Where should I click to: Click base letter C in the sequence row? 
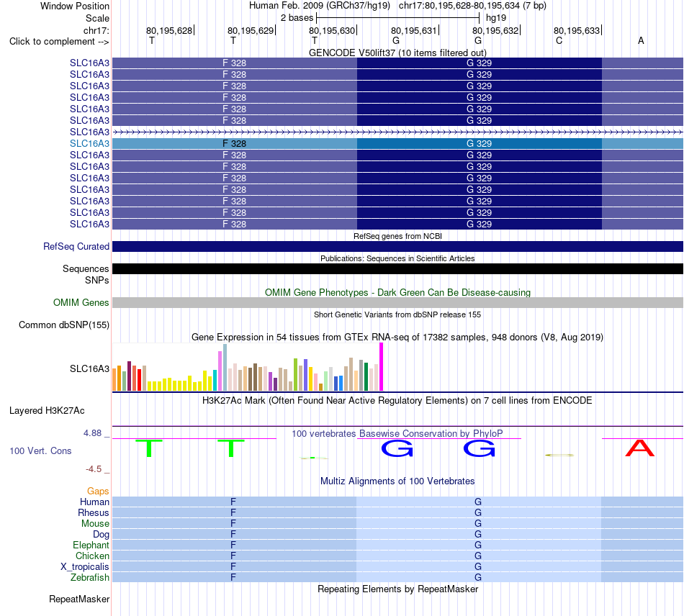tap(559, 40)
